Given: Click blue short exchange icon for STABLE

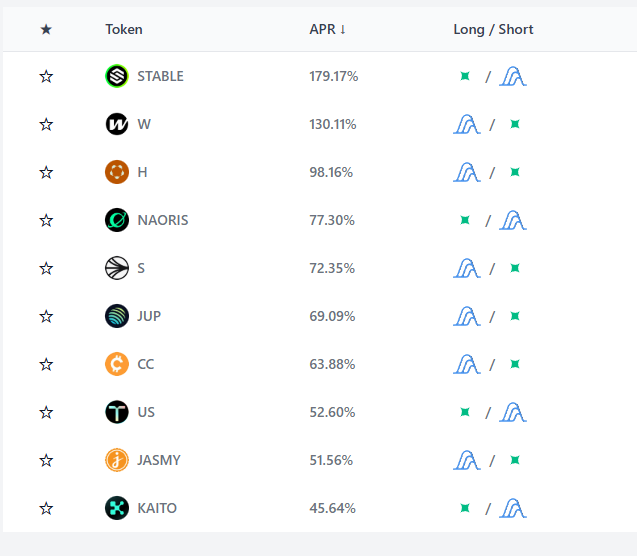Looking at the screenshot, I should (513, 76).
